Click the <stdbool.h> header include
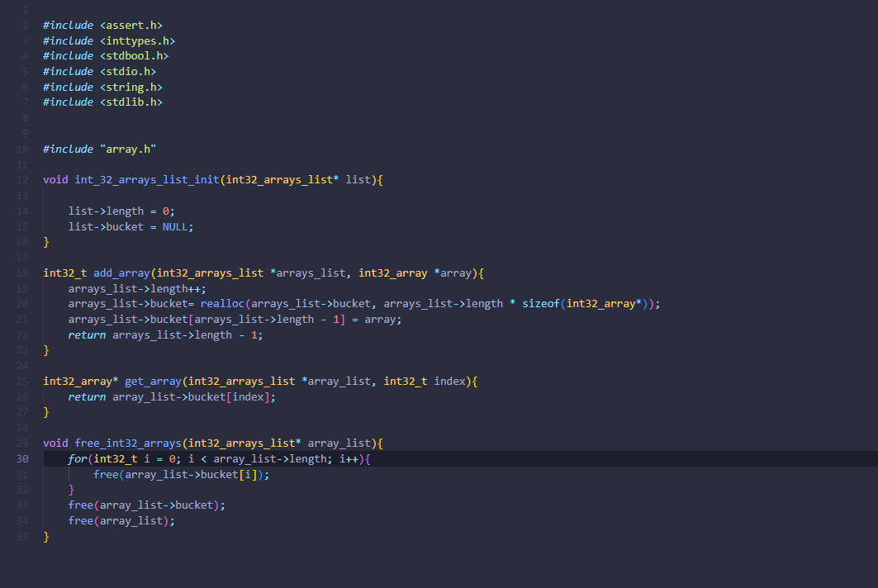 (135, 55)
